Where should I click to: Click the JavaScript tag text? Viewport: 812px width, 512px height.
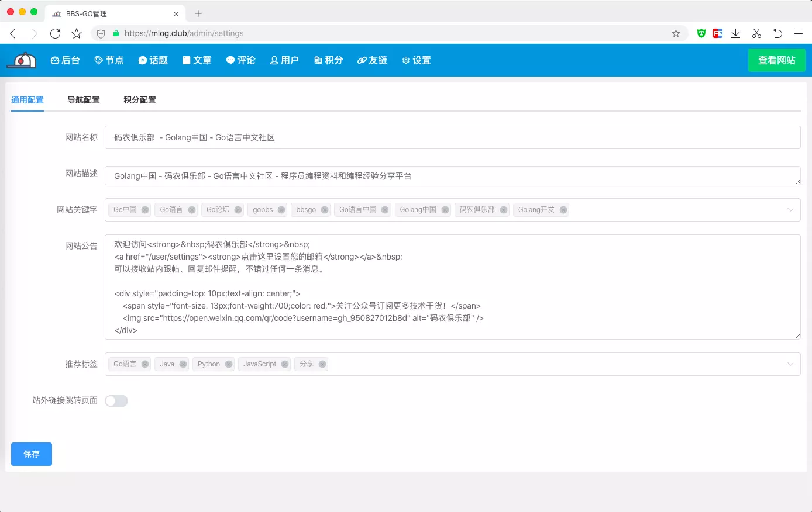click(x=260, y=364)
